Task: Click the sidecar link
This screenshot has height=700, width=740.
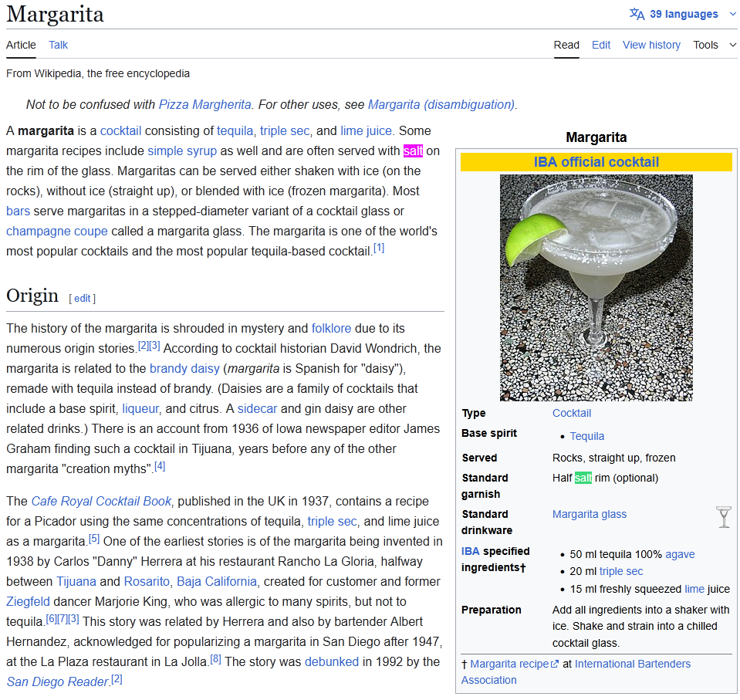Action: click(257, 408)
